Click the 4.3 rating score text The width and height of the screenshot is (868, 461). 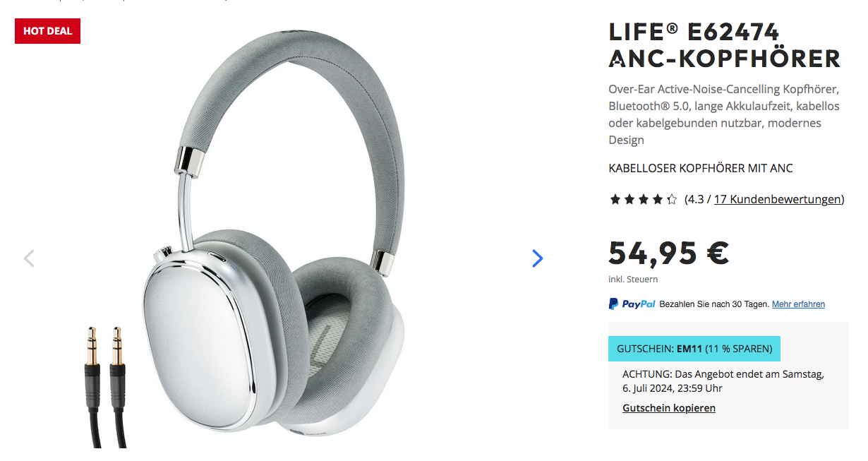pyautogui.click(x=696, y=199)
